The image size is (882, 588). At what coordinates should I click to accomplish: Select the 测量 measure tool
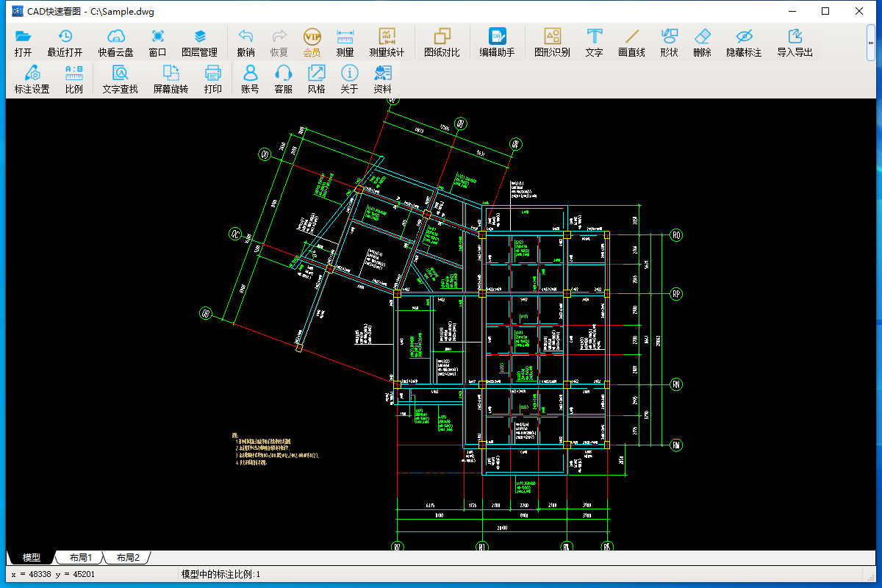(x=345, y=43)
